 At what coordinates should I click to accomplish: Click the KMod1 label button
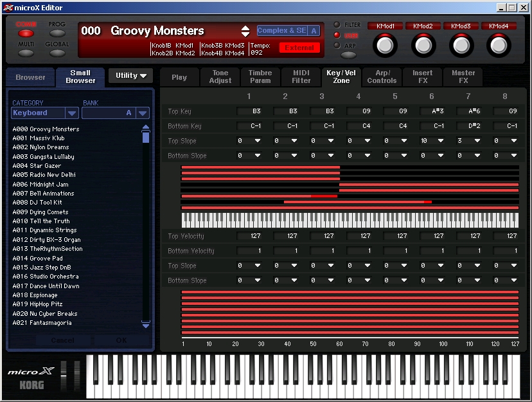385,26
